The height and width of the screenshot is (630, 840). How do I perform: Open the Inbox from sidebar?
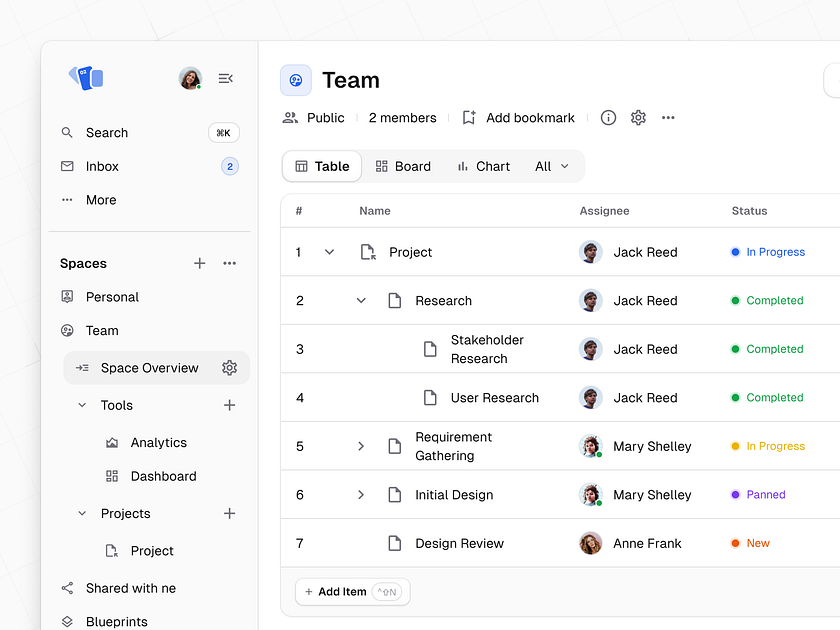(x=102, y=166)
